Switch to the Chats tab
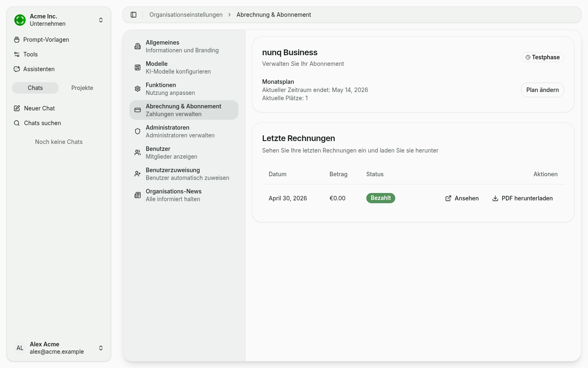Image resolution: width=588 pixels, height=368 pixels. [x=35, y=88]
